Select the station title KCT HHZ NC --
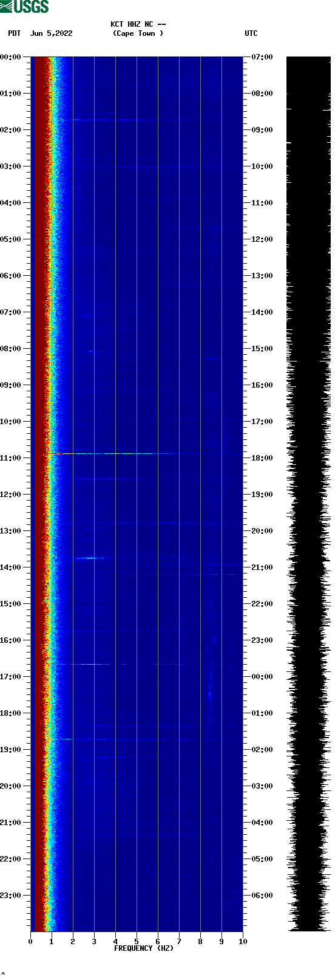This screenshot has height=980, width=335. point(138,24)
